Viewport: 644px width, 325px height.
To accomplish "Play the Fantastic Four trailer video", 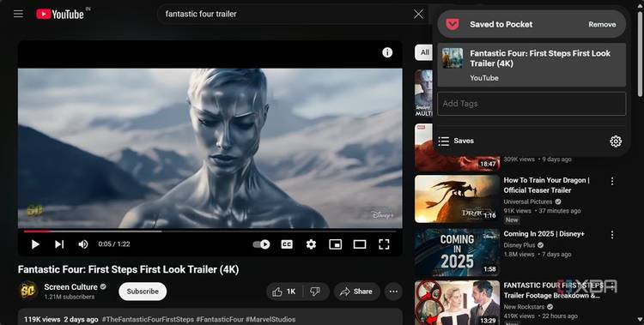I will (x=35, y=244).
